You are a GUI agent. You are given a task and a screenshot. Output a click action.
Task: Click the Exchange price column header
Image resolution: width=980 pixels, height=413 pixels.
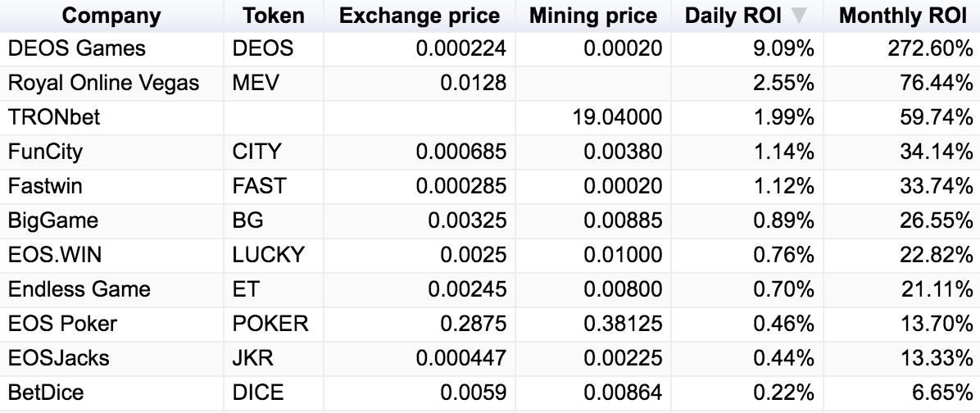point(419,16)
